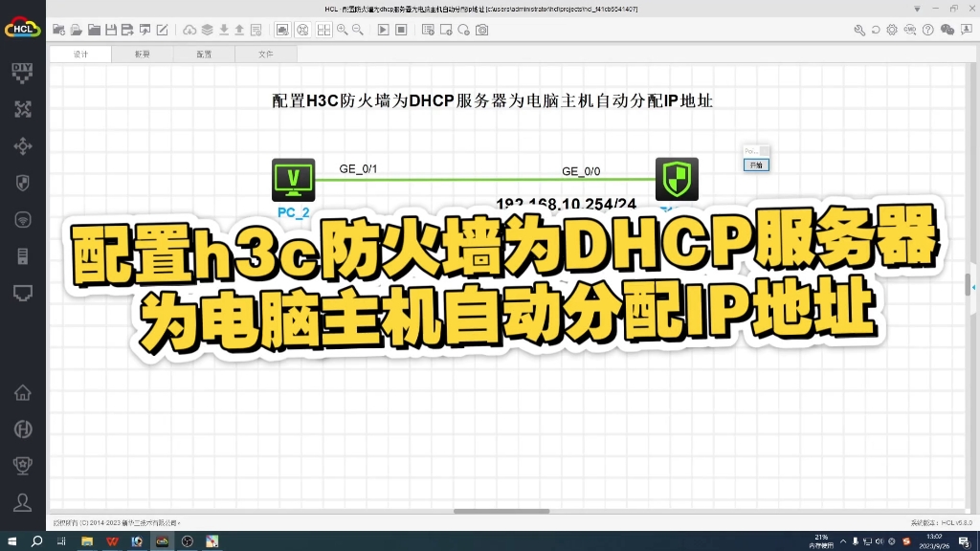Open File Explorer from the taskbar
This screenshot has height=551, width=980.
click(x=87, y=541)
